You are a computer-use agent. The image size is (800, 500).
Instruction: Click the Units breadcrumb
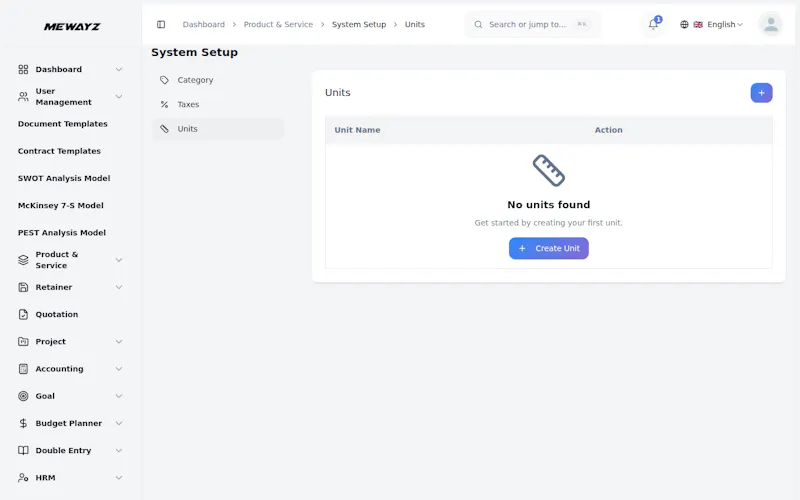pyautogui.click(x=414, y=24)
